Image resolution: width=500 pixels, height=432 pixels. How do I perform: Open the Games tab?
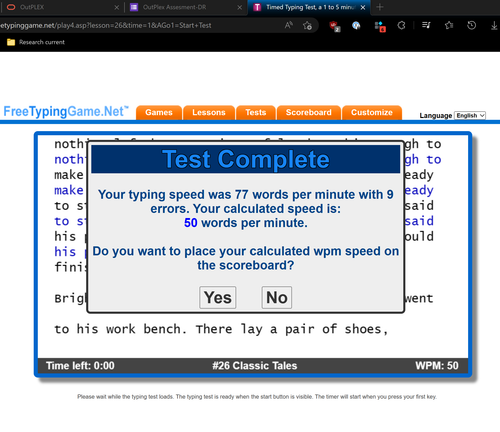pyautogui.click(x=159, y=112)
